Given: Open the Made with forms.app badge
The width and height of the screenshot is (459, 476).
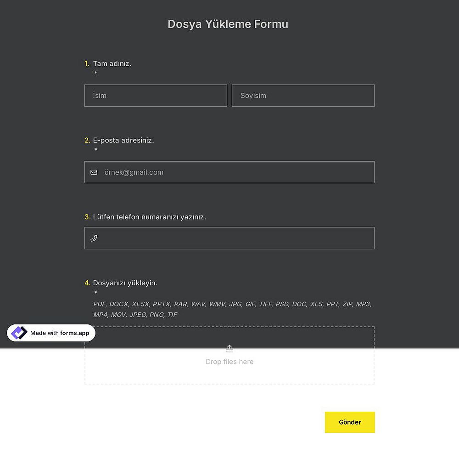Looking at the screenshot, I should point(51,333).
